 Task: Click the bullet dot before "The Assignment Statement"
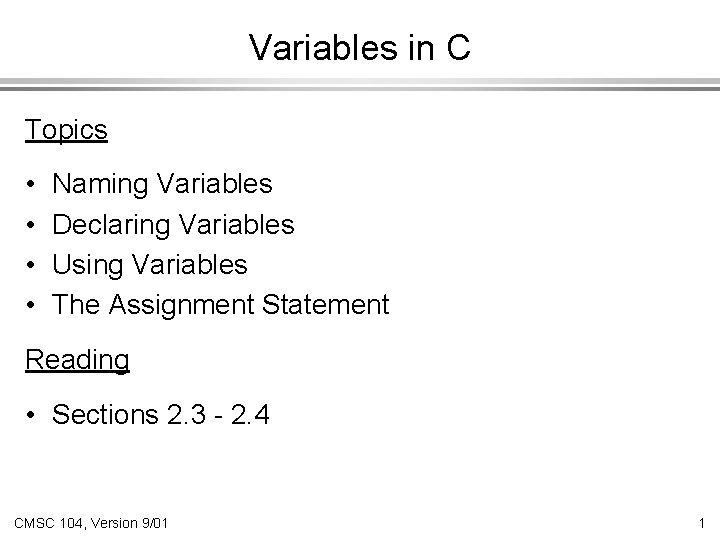tap(33, 305)
